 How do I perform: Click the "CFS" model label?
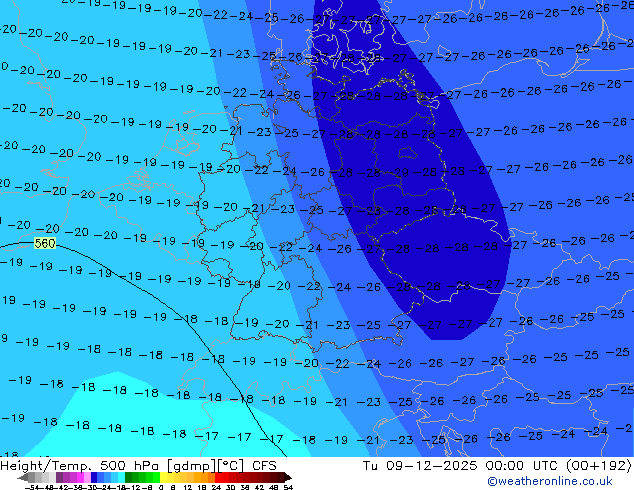(264, 466)
